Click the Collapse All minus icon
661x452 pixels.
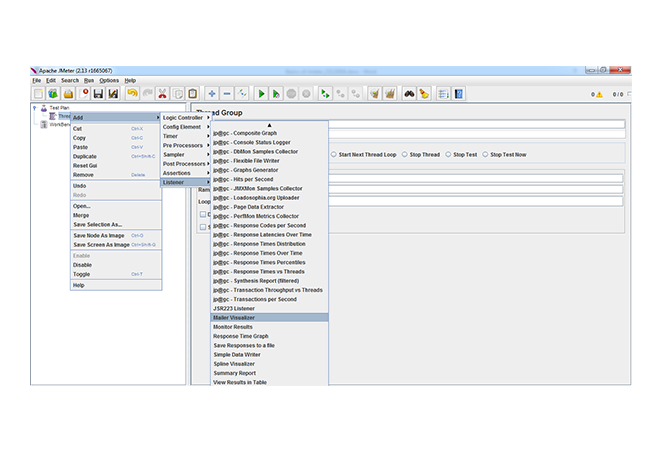(x=227, y=94)
